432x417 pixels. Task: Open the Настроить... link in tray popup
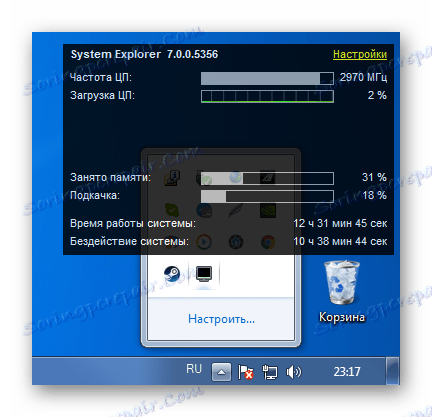pyautogui.click(x=221, y=319)
